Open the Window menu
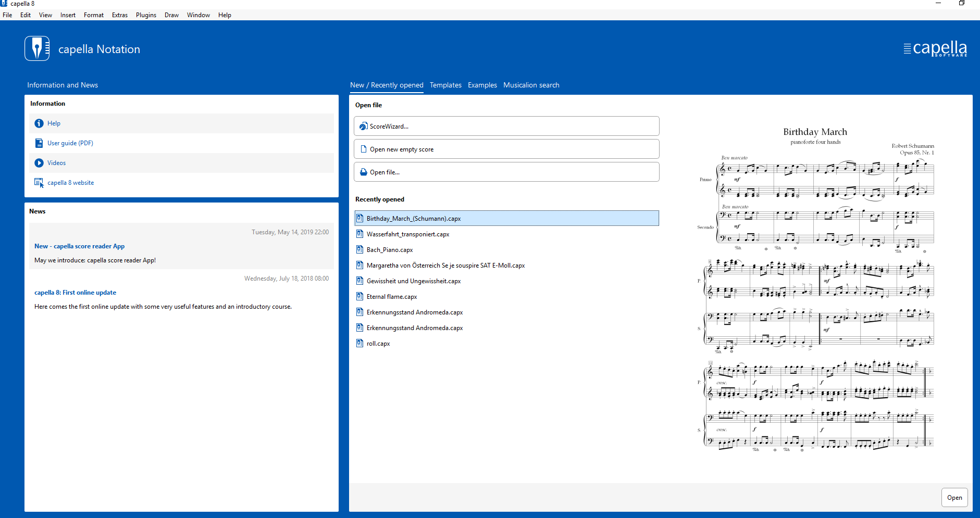The width and height of the screenshot is (980, 518). pyautogui.click(x=199, y=15)
